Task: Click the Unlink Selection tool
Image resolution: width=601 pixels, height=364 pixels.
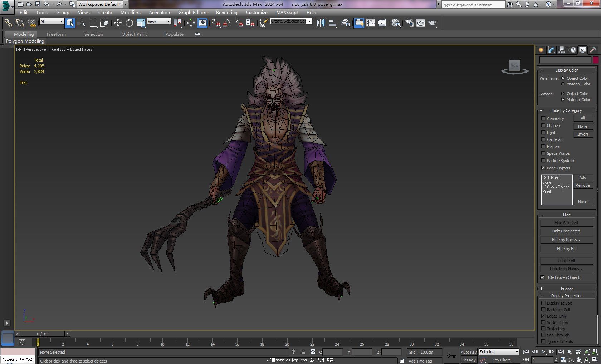Action: pos(20,23)
